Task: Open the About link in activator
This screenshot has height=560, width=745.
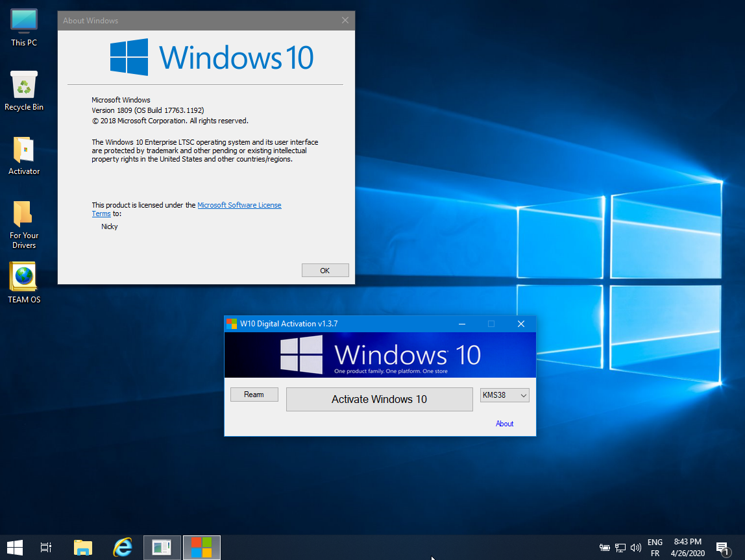Action: tap(505, 424)
